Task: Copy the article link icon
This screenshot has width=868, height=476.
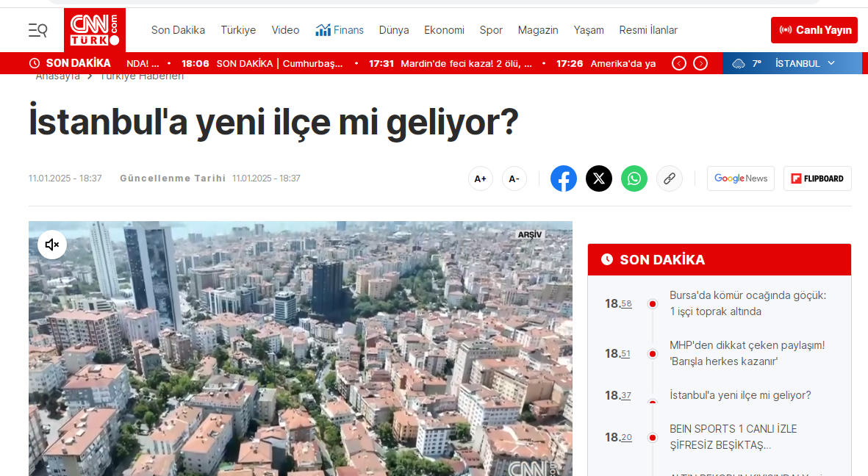Action: [670, 178]
